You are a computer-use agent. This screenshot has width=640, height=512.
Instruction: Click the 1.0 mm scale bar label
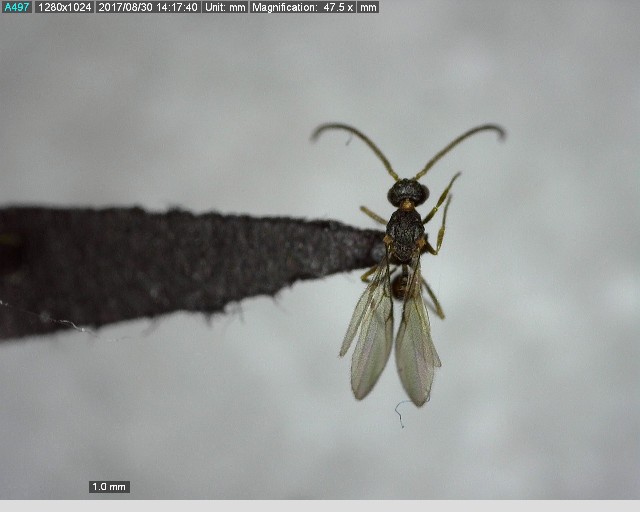click(109, 487)
